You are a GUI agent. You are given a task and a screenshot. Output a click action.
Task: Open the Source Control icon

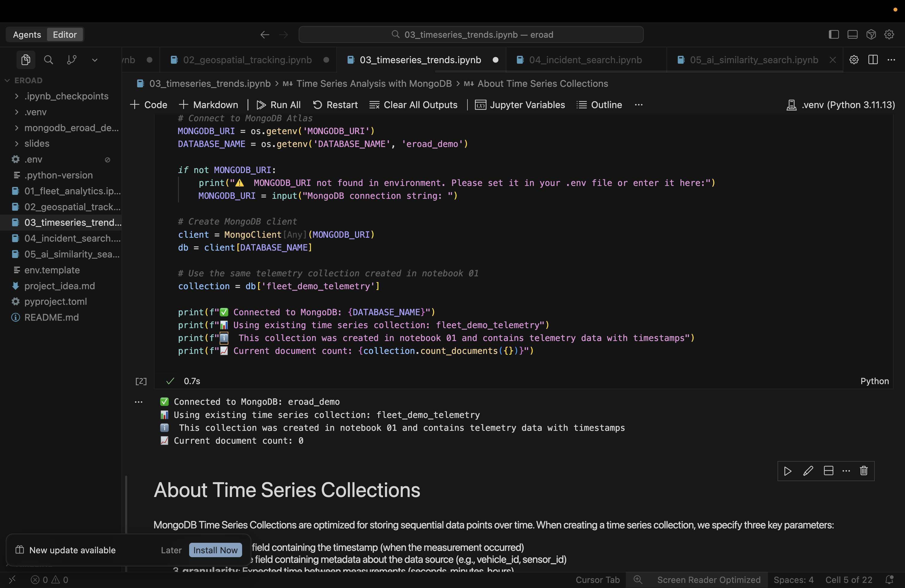[x=72, y=60]
